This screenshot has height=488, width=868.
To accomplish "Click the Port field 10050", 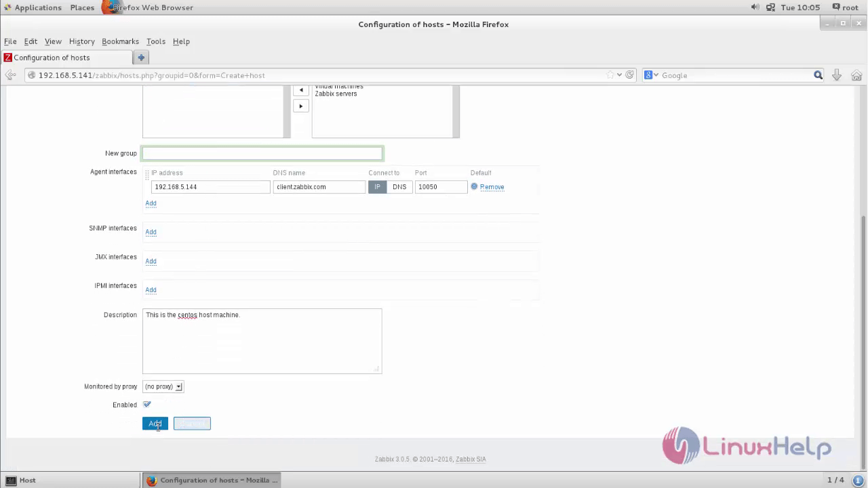I will (x=441, y=187).
